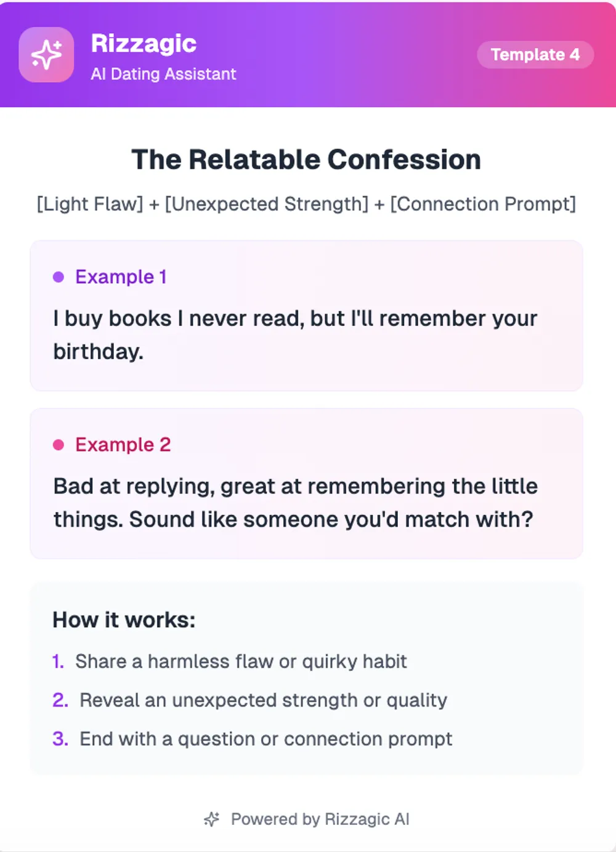Select the Bad at replying example text
This screenshot has width=616, height=852.
295,503
